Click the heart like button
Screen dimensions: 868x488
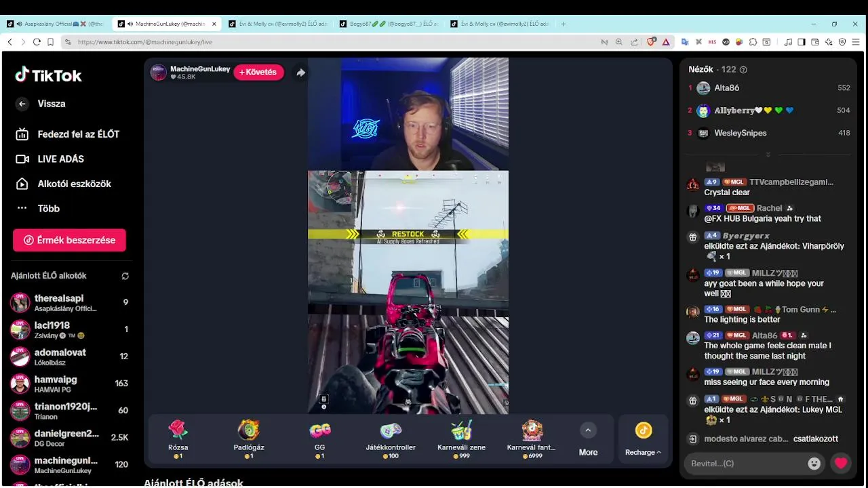(x=841, y=464)
